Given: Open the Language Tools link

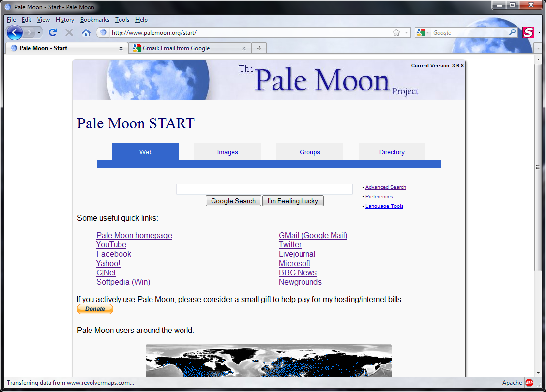Looking at the screenshot, I should pos(385,206).
